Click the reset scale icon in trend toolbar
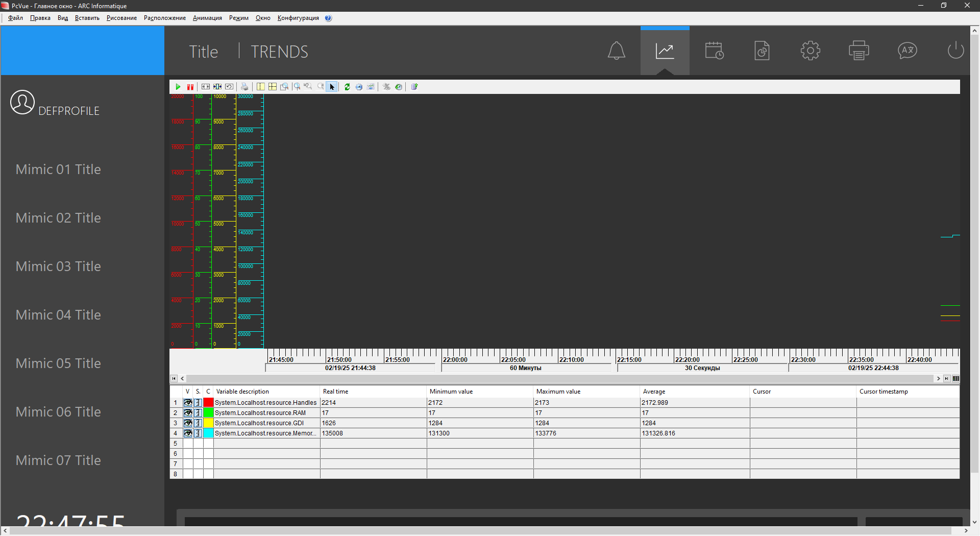The image size is (980, 536). pyautogui.click(x=229, y=87)
